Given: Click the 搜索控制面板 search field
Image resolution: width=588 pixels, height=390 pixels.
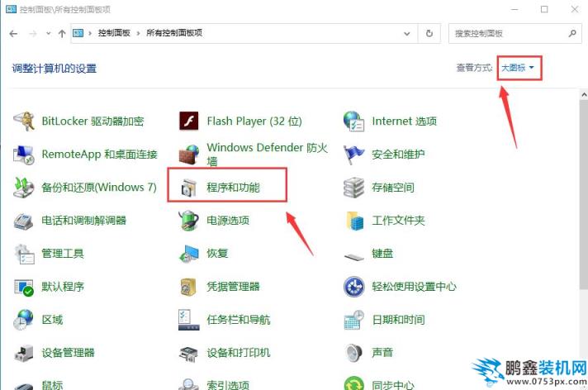Looking at the screenshot, I should 514,33.
